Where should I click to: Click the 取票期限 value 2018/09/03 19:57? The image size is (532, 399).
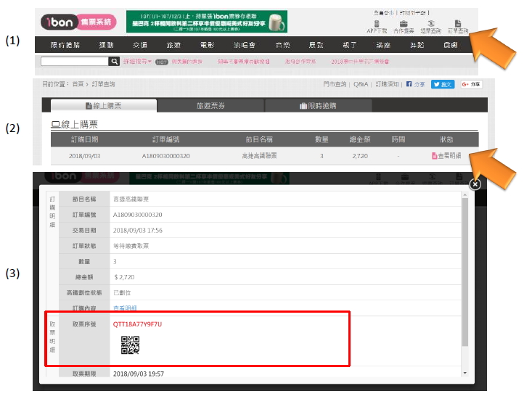click(139, 374)
